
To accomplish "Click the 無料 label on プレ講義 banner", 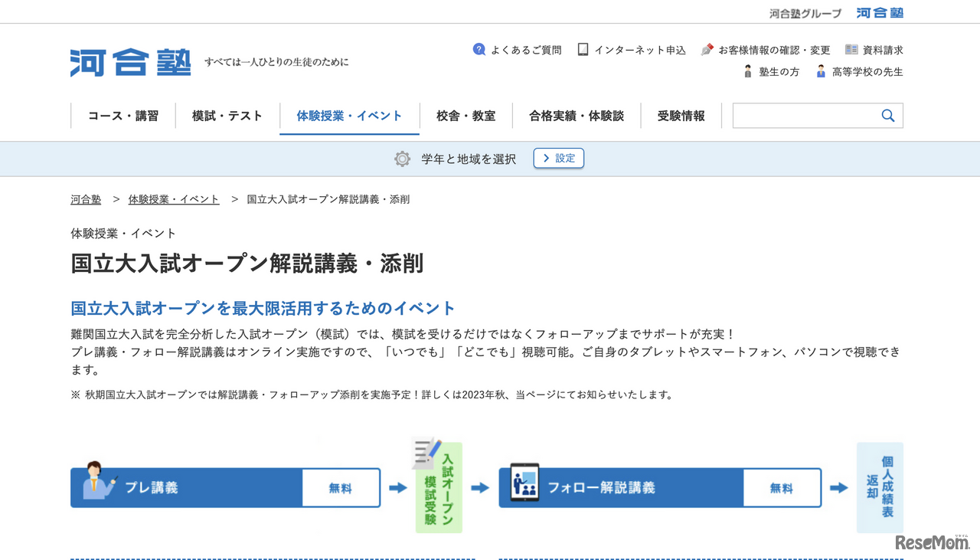I will coord(341,488).
